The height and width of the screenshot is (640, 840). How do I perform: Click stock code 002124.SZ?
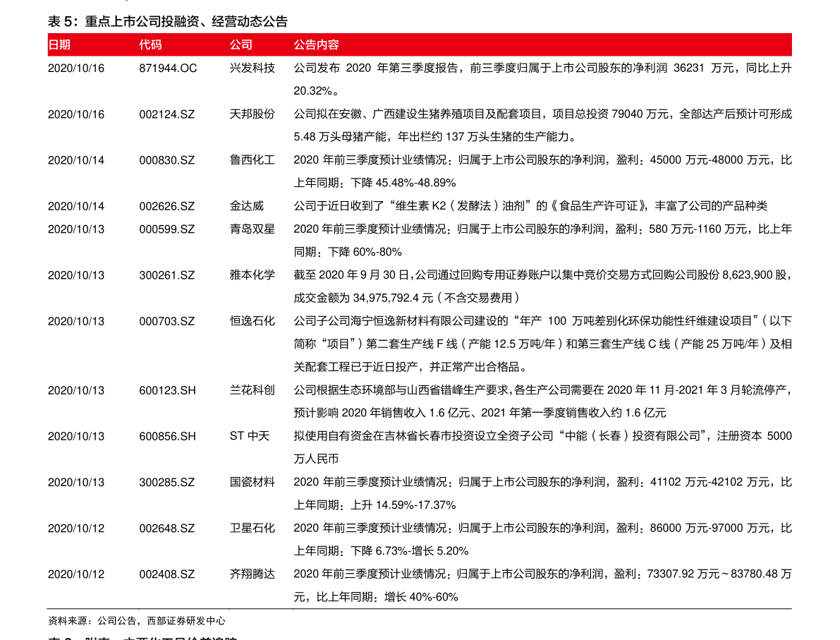[x=167, y=114]
